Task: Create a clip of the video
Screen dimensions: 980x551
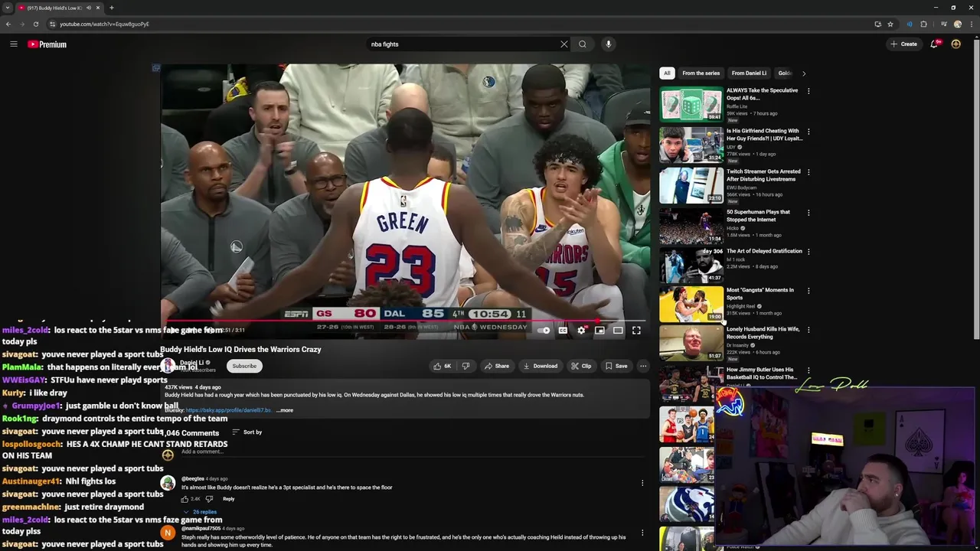Action: tap(582, 366)
